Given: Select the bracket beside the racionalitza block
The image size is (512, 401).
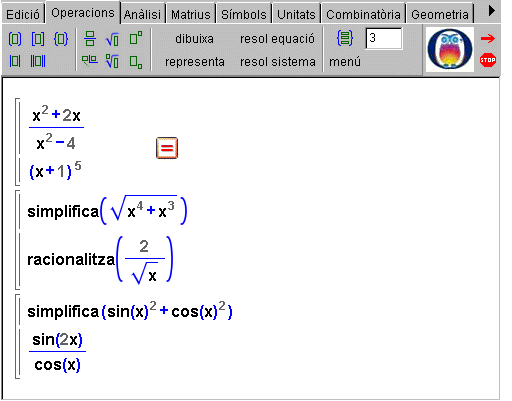Looking at the screenshot, I should tap(17, 239).
